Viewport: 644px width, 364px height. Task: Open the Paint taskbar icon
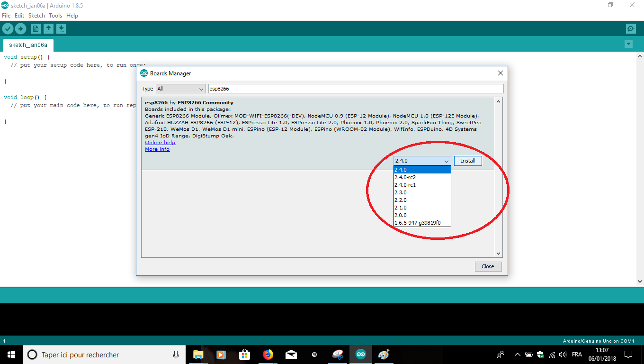384,355
